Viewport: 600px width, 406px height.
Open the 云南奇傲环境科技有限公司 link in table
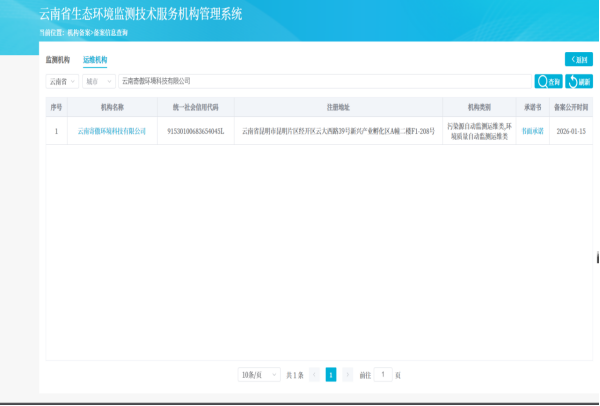tap(112, 131)
